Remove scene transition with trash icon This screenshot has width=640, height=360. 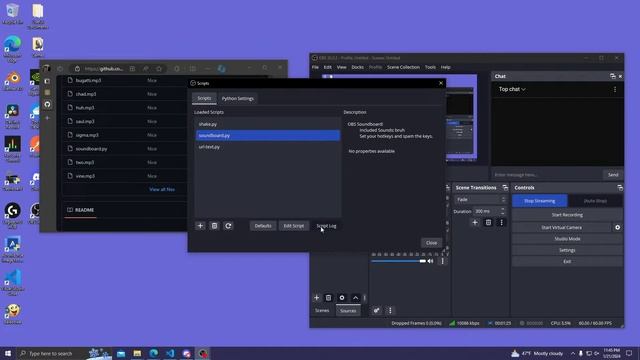coord(488,222)
